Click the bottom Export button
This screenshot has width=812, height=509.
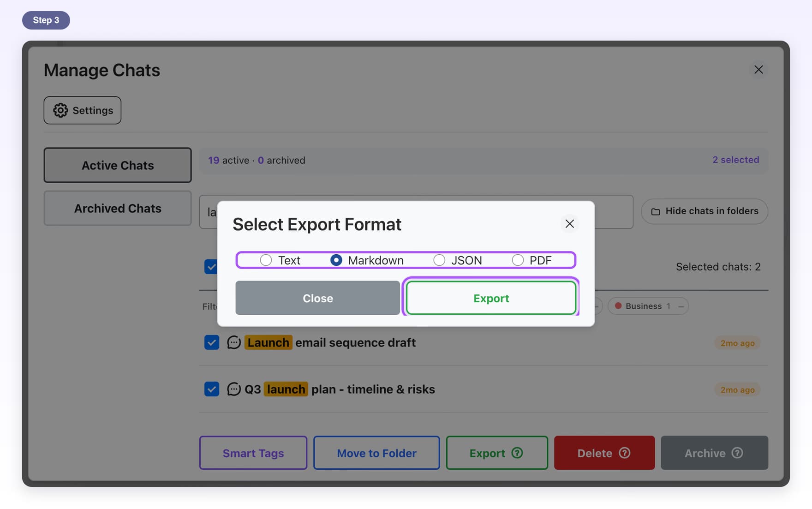497,453
